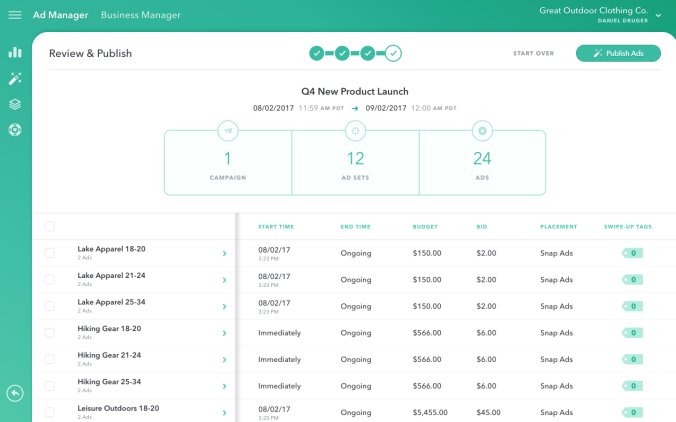Open the 1 Campaign summary card
Screen dimensions: 676x422
228,163
